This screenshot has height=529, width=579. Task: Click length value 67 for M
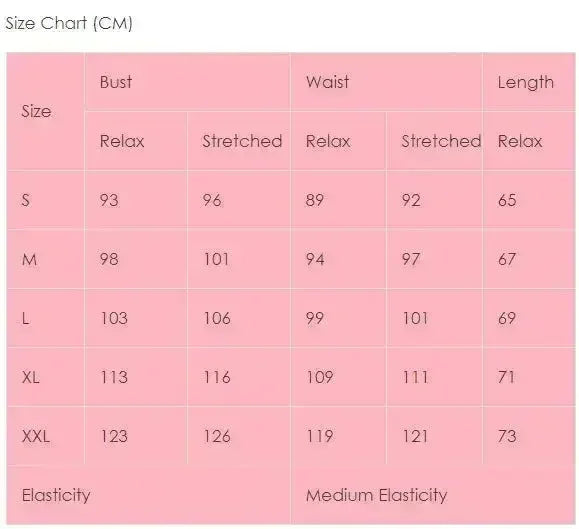pos(507,259)
